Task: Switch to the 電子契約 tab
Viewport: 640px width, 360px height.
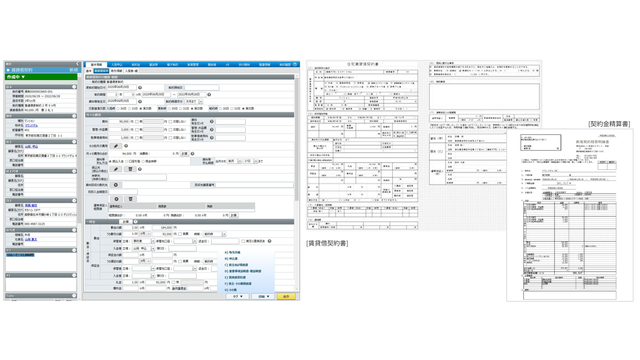Action: point(172,64)
